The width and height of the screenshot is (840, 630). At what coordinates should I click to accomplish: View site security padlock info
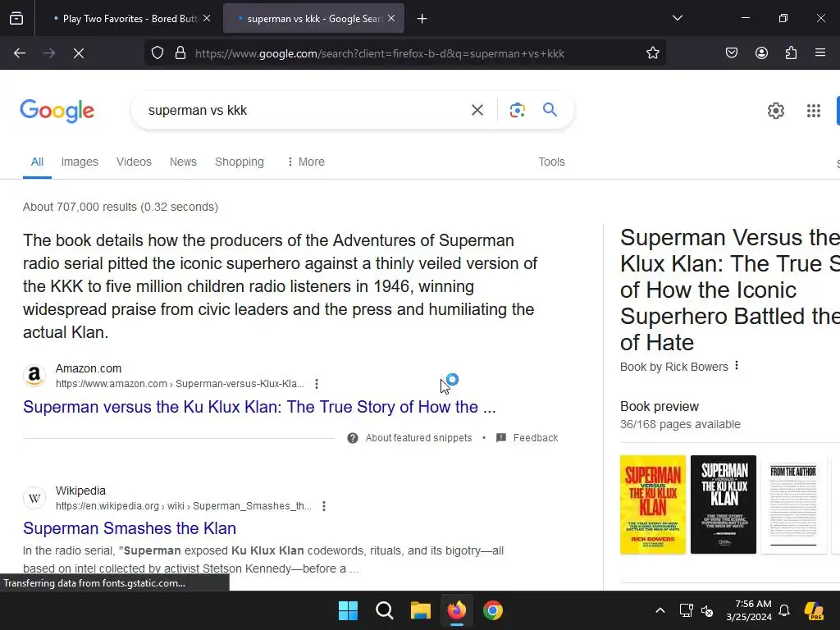pos(180,53)
